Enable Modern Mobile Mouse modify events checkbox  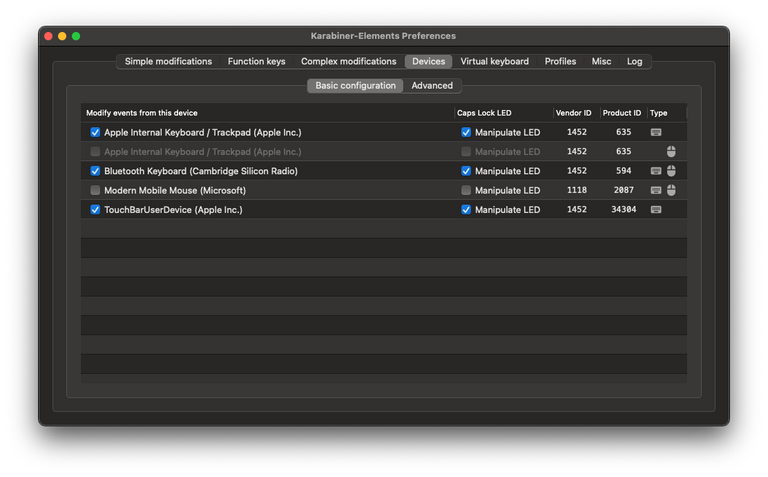coord(95,190)
